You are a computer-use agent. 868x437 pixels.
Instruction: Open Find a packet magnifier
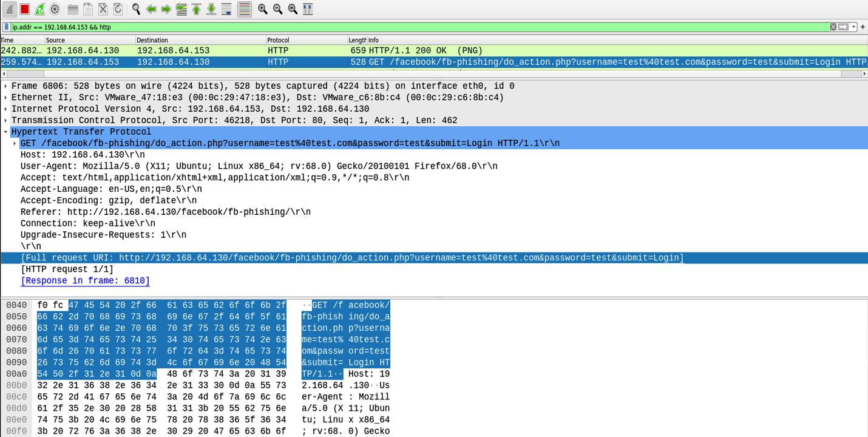point(136,9)
